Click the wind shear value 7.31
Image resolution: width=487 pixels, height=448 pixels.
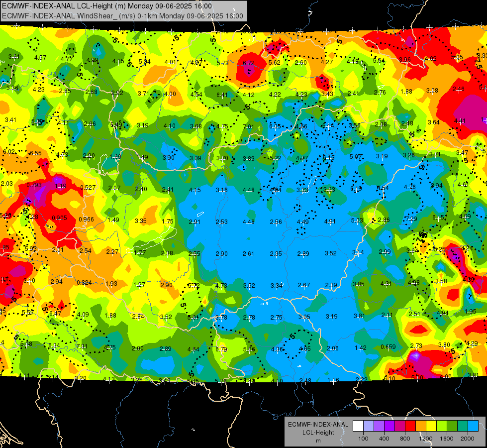click(82, 346)
